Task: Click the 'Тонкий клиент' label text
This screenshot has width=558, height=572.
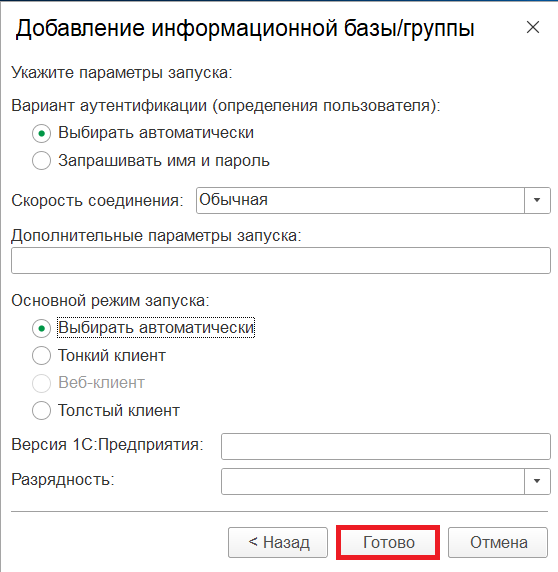Action: [x=112, y=356]
